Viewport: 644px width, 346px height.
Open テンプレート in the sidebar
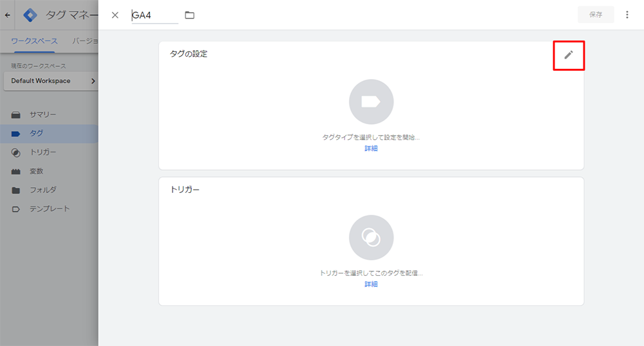(x=49, y=209)
